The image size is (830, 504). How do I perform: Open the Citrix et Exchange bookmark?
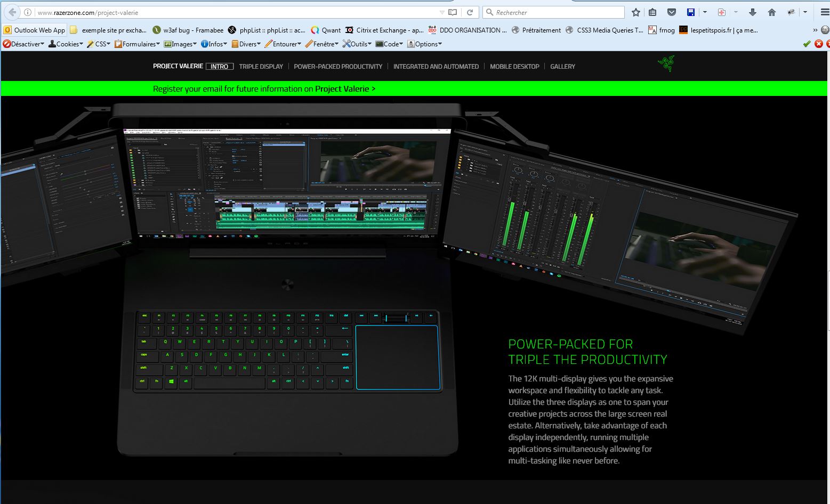(384, 30)
